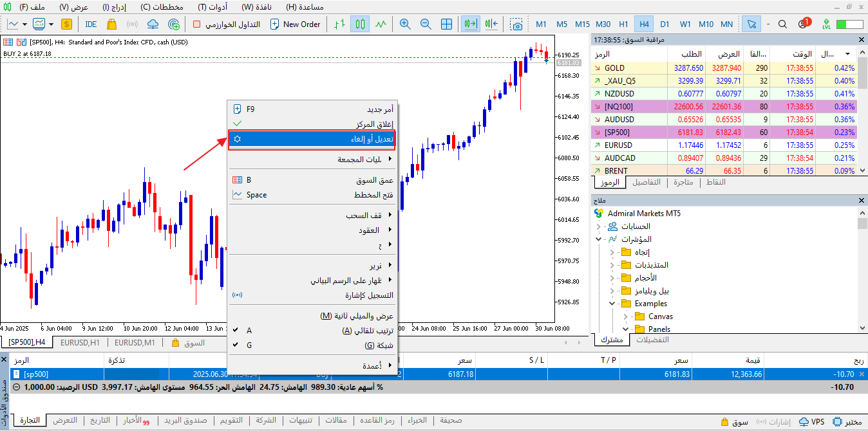Close the SP500 position with row X
The image size is (868, 431).
click(862, 374)
